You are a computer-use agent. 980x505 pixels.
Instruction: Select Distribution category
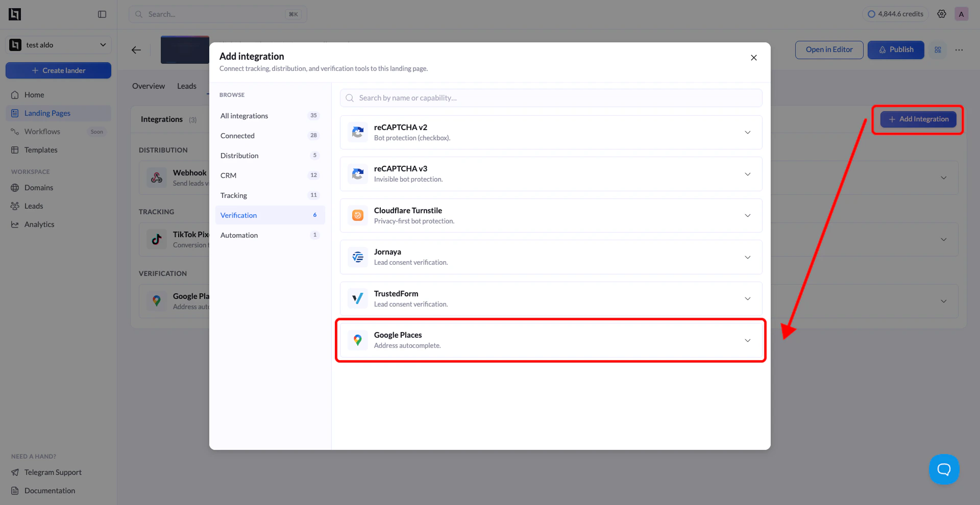[270, 156]
